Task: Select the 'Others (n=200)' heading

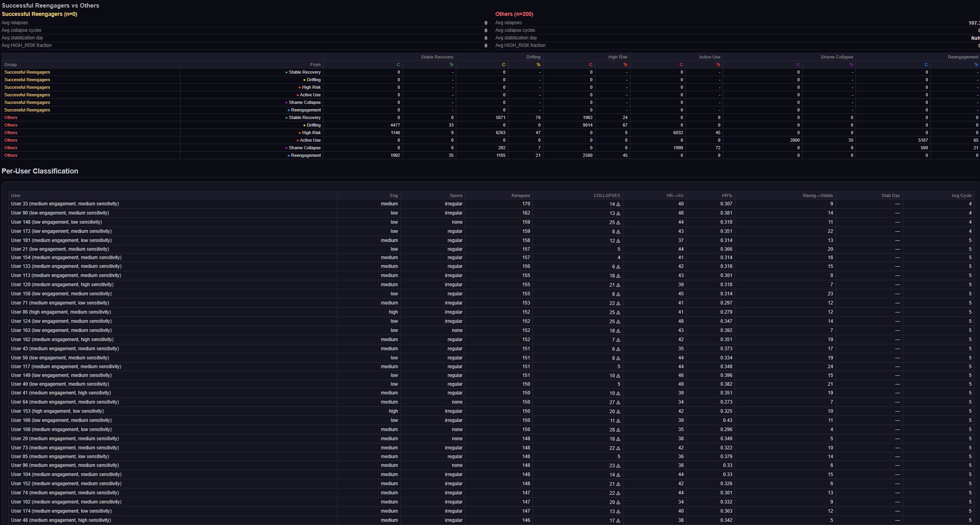Action: click(x=514, y=14)
